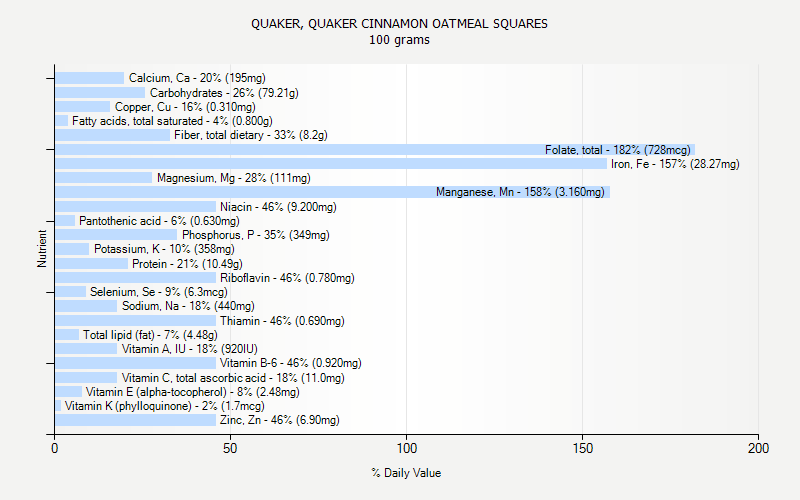Click the Phosphorus bar

[x=116, y=235]
